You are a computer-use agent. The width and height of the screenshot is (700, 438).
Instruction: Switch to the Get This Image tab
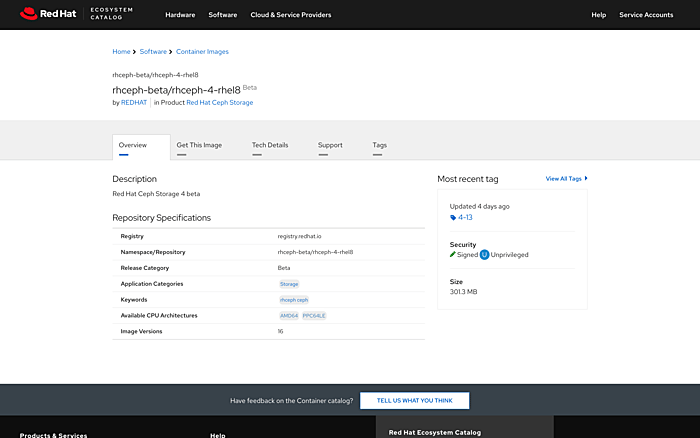coord(199,145)
